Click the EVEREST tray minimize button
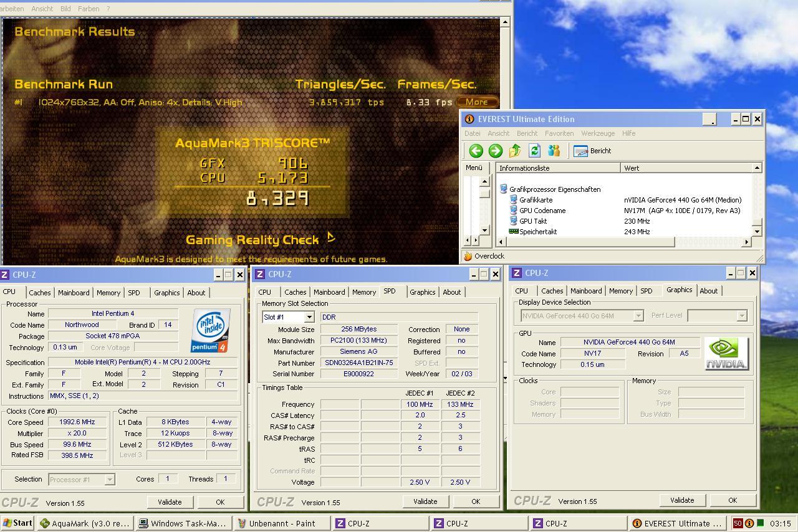Viewport: 798px width, 532px height. pyautogui.click(x=709, y=119)
